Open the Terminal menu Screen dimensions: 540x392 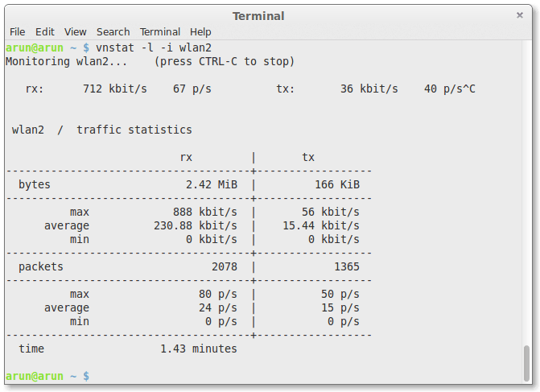[x=159, y=31]
